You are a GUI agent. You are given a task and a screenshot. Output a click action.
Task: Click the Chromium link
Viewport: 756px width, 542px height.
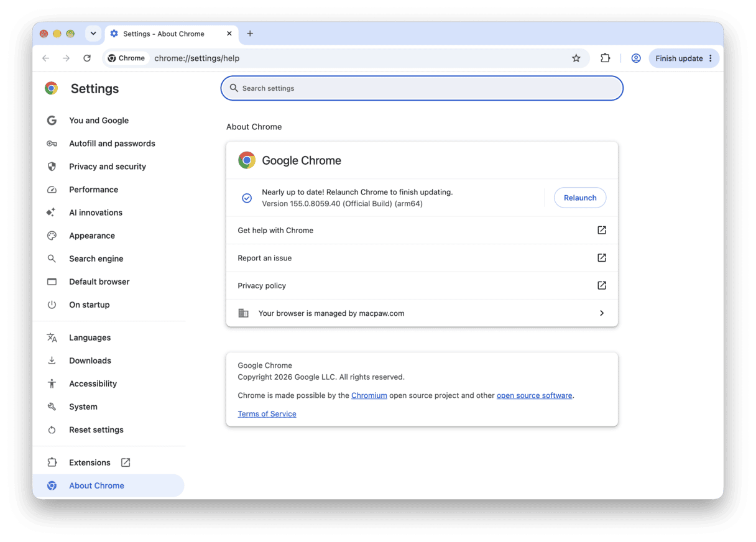pos(369,395)
